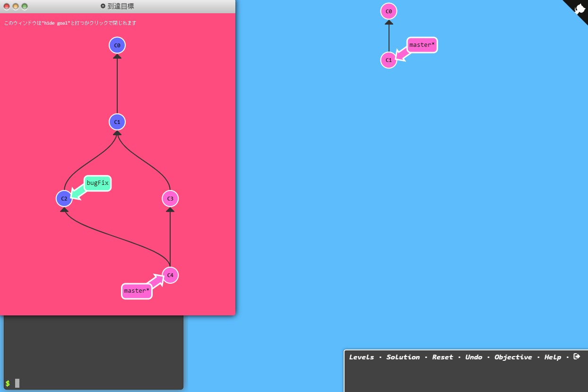
Task: Click commit C0 in blue main tree
Action: pos(389,11)
